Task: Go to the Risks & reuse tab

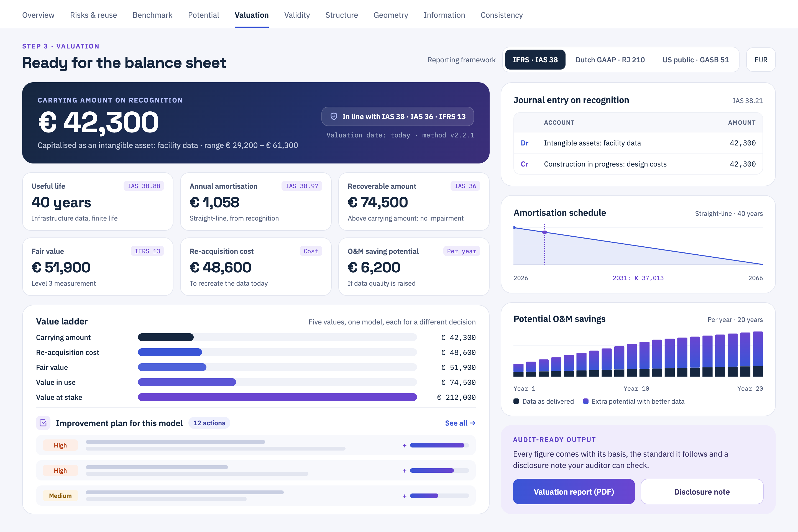Action: pyautogui.click(x=93, y=15)
